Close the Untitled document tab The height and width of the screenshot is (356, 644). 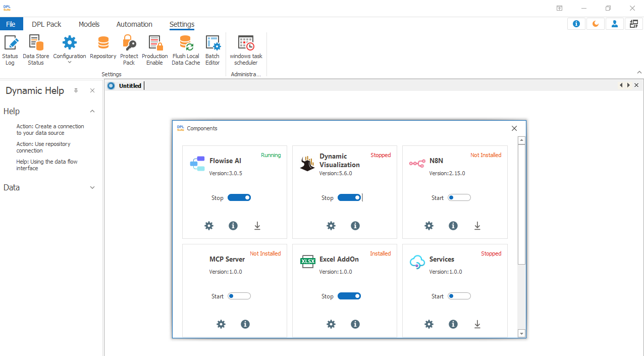(x=636, y=85)
